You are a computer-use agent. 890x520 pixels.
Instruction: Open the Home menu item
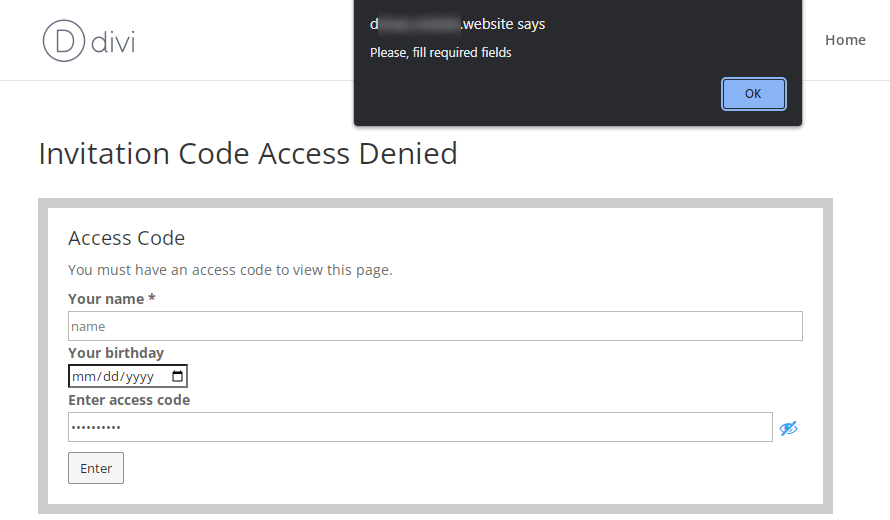[845, 40]
